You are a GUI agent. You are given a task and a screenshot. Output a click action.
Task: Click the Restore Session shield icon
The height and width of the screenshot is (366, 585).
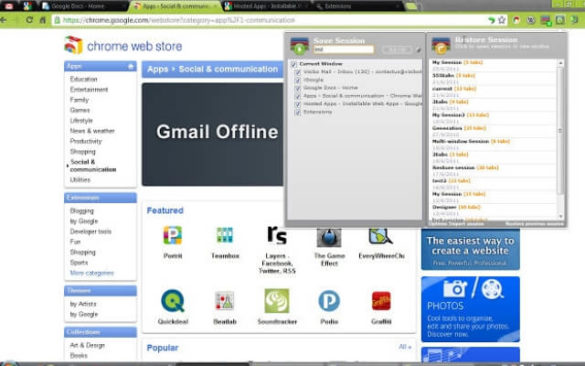441,46
